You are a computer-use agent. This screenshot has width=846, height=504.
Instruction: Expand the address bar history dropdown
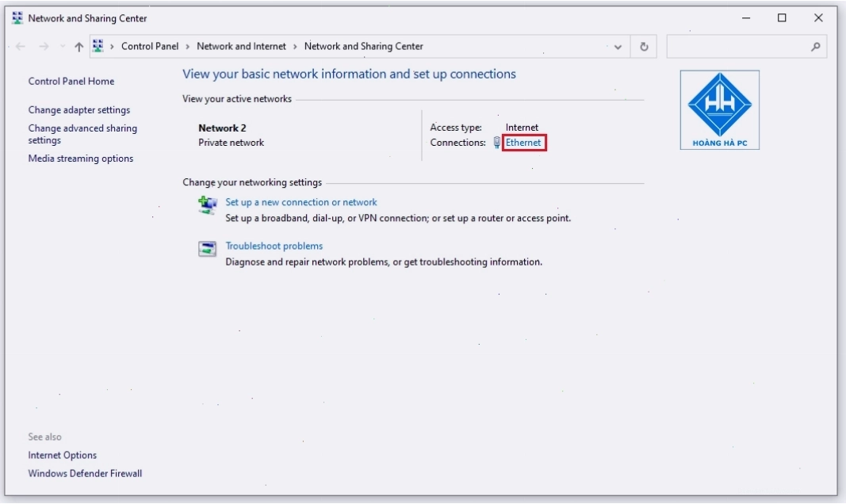pyautogui.click(x=618, y=47)
